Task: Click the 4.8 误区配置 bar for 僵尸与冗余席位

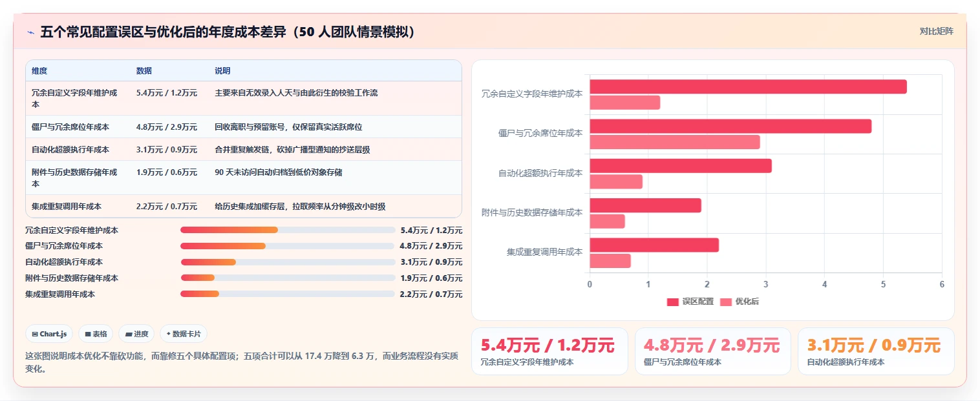Action: (x=730, y=126)
